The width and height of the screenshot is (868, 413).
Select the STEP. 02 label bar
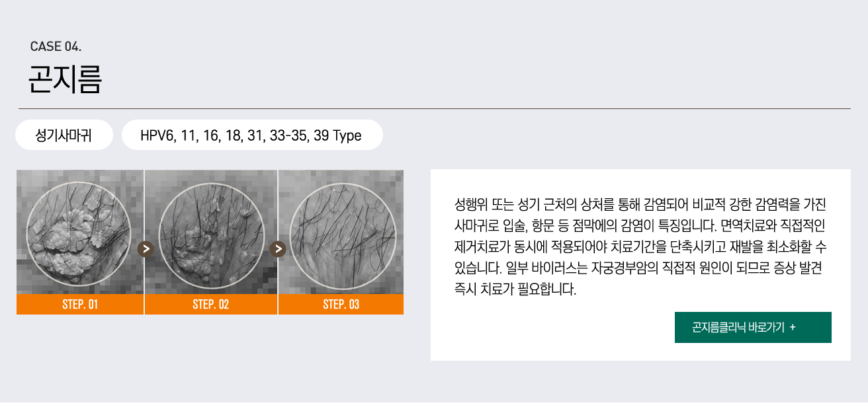pos(210,305)
